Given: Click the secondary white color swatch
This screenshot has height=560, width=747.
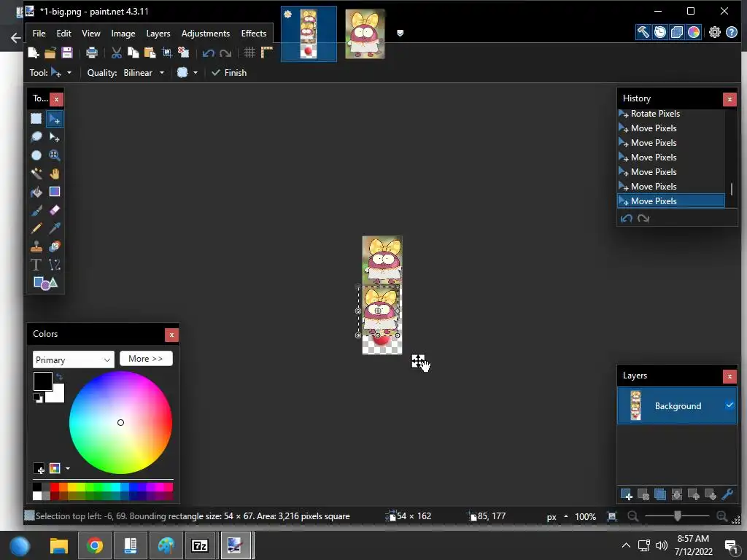Looking at the screenshot, I should (57, 395).
